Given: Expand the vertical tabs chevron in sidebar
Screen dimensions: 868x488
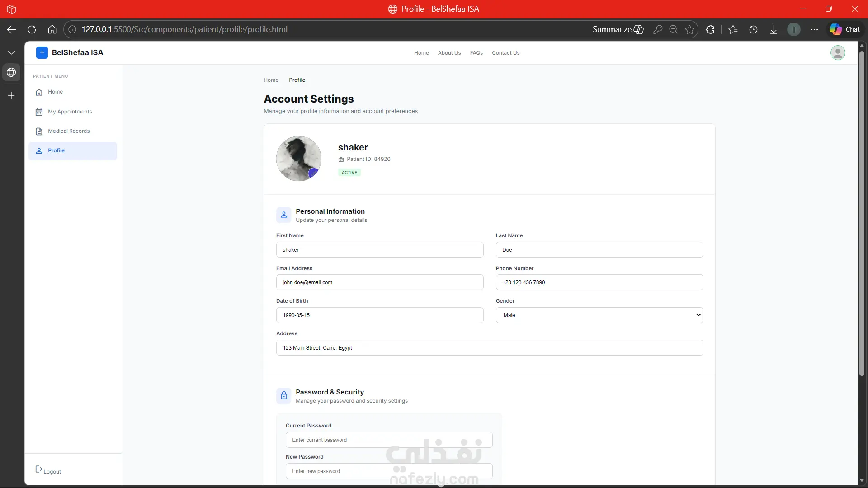Looking at the screenshot, I should pyautogui.click(x=11, y=53).
